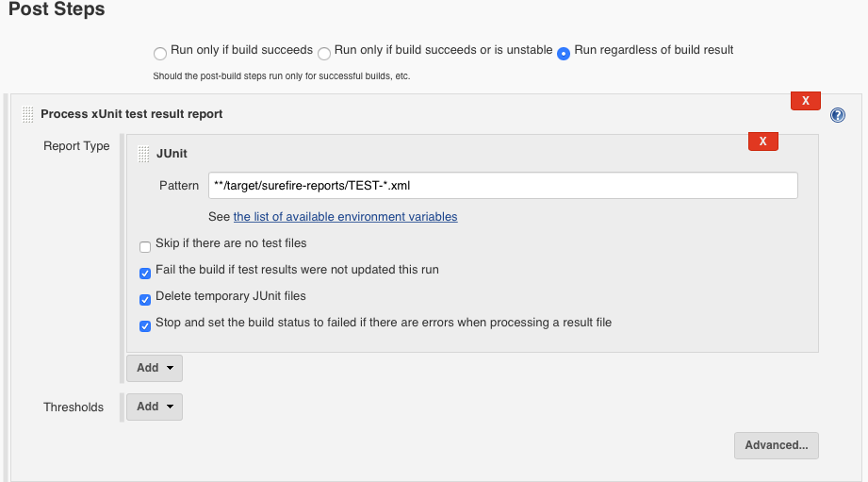Select Run only if build succeeds or is unstable
This screenshot has height=482, width=868.
coord(324,54)
